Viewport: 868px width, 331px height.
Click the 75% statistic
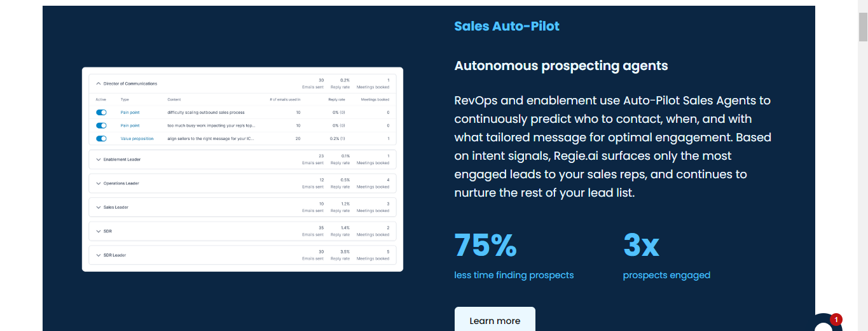point(485,246)
